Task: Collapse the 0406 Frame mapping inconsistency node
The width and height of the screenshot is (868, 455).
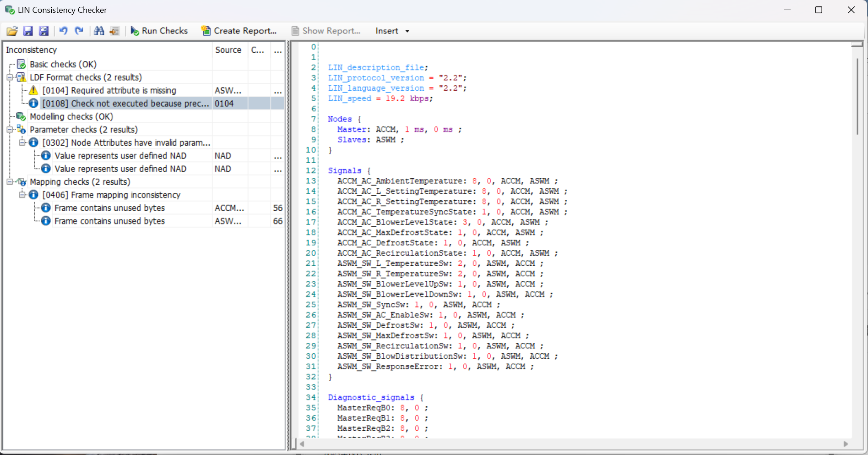Action: [22, 195]
